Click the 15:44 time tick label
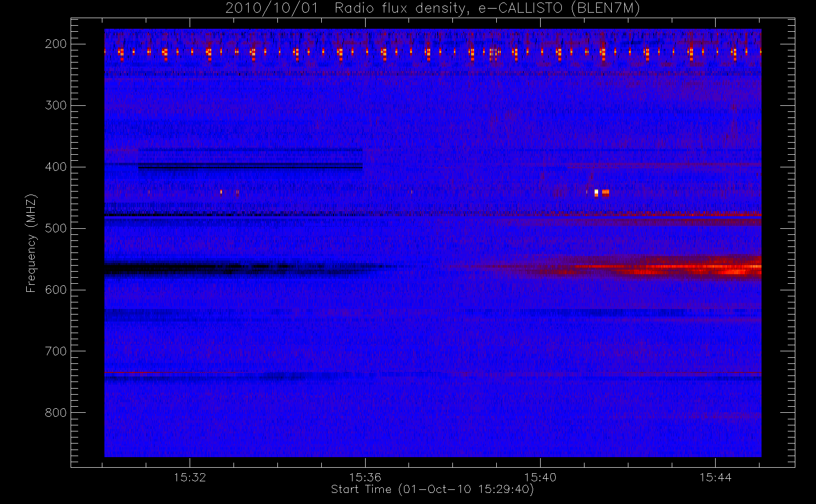Viewport: 816px width, 504px height. [715, 477]
